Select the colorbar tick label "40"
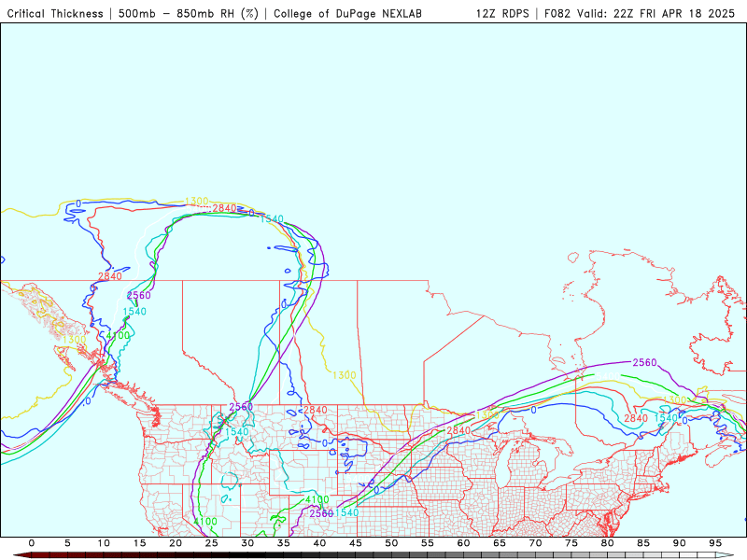Screen dimensions: 747x560 pos(319,543)
